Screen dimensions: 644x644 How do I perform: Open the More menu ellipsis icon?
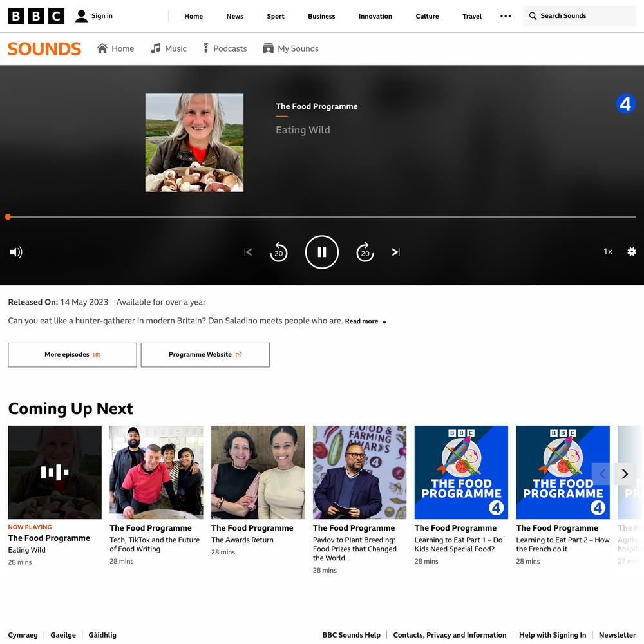click(x=506, y=16)
